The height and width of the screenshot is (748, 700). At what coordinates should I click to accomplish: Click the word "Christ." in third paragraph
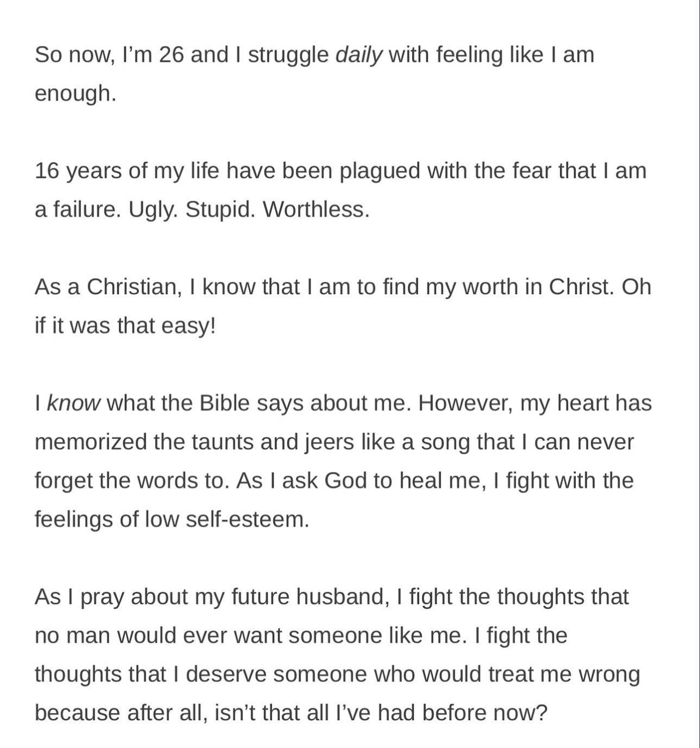[x=581, y=287]
